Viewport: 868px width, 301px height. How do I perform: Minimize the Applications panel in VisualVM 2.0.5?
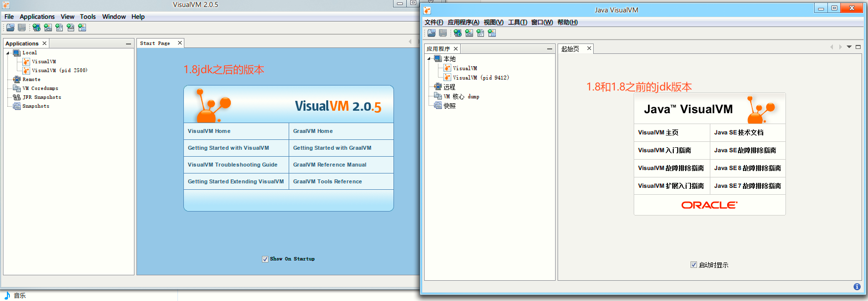click(129, 44)
